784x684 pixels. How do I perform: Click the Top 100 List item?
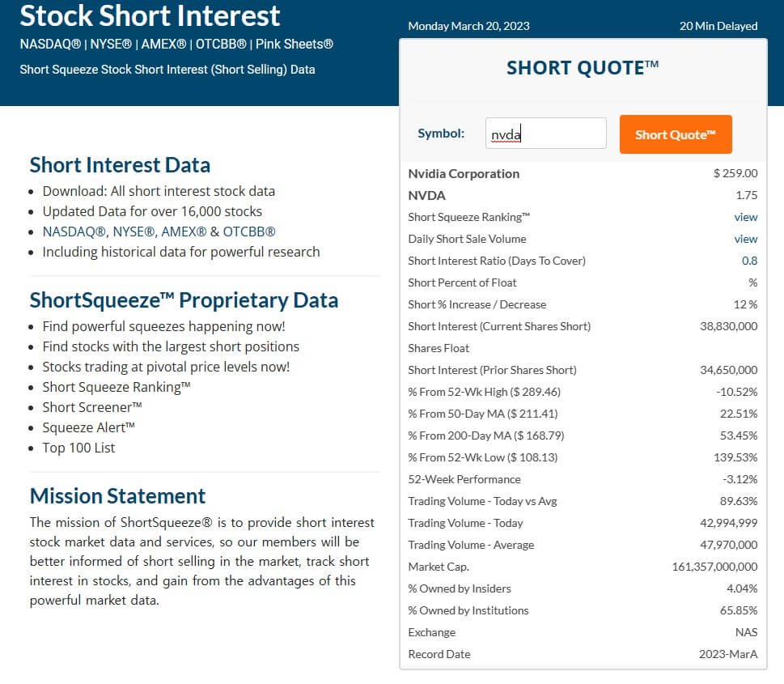coord(78,448)
